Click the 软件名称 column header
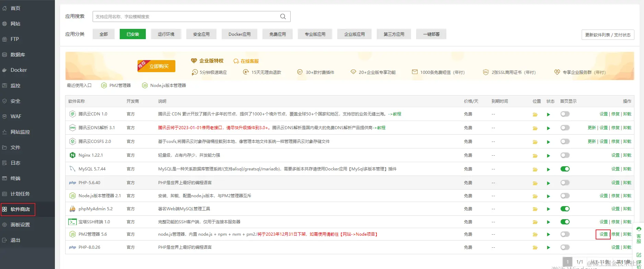Viewport: 644px width, 269px height. pyautogui.click(x=77, y=101)
